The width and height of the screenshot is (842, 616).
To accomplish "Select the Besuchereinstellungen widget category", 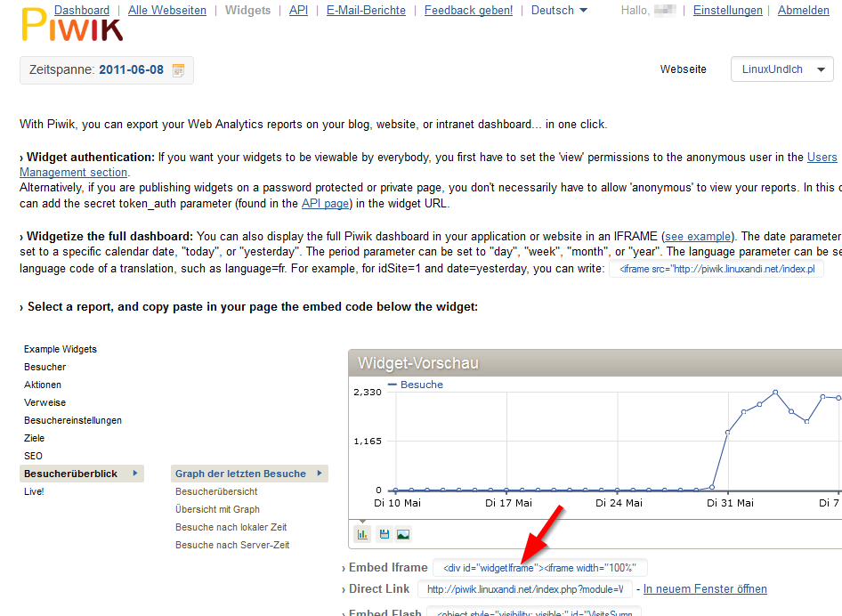I will (73, 420).
